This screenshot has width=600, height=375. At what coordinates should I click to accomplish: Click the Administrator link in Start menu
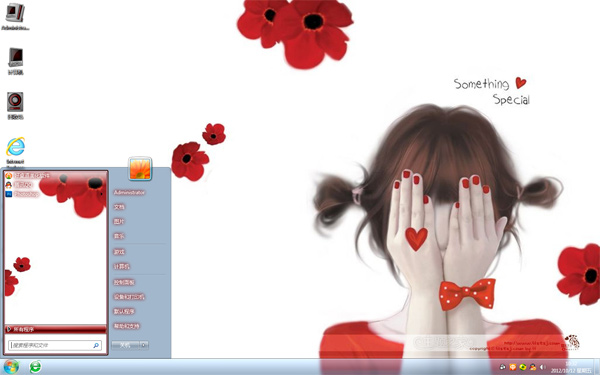[129, 192]
